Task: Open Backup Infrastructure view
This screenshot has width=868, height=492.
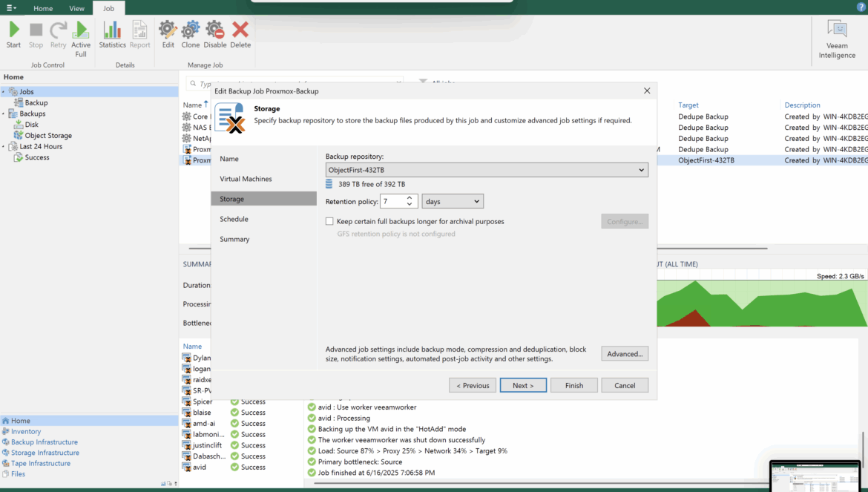Action: (45, 442)
